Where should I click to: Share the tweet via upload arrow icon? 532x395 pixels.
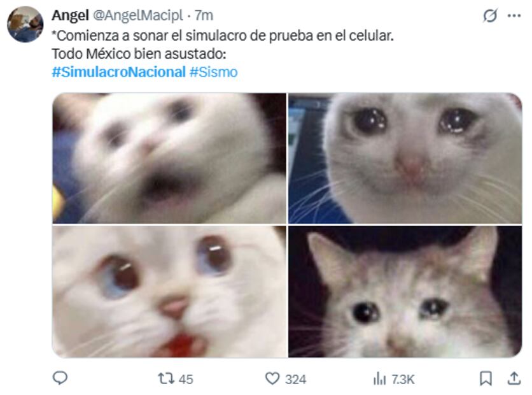514,378
